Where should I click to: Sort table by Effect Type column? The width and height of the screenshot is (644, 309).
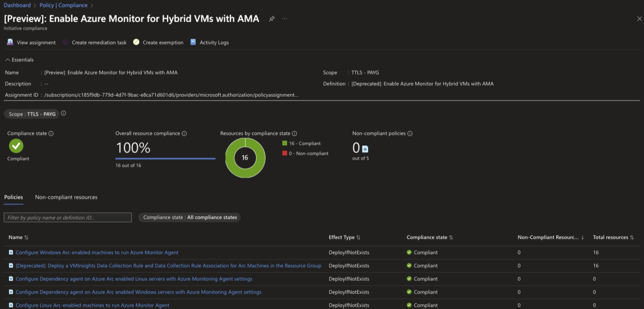344,237
